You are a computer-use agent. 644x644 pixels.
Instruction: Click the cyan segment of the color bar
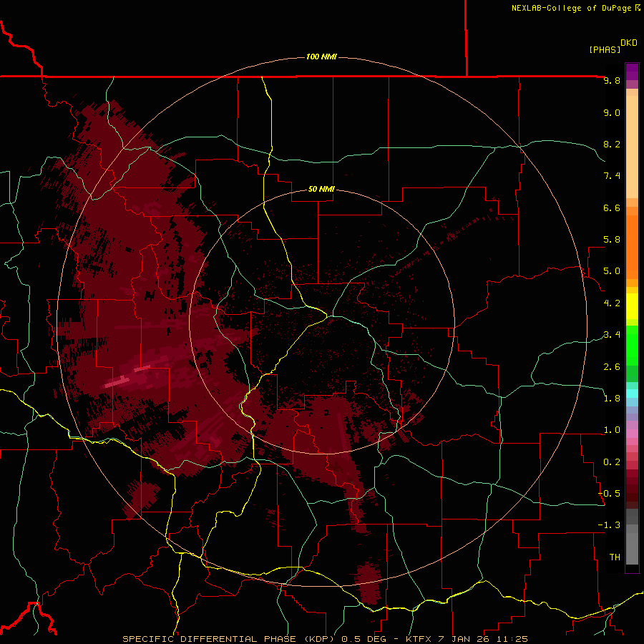pyautogui.click(x=632, y=394)
